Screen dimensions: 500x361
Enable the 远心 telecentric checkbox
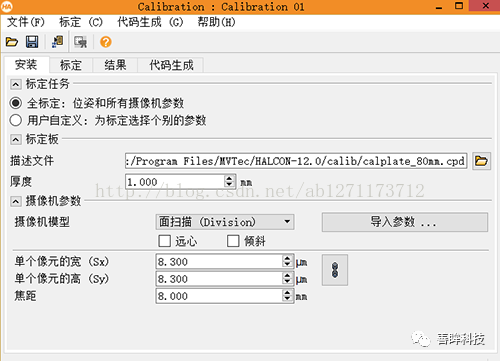click(x=164, y=241)
